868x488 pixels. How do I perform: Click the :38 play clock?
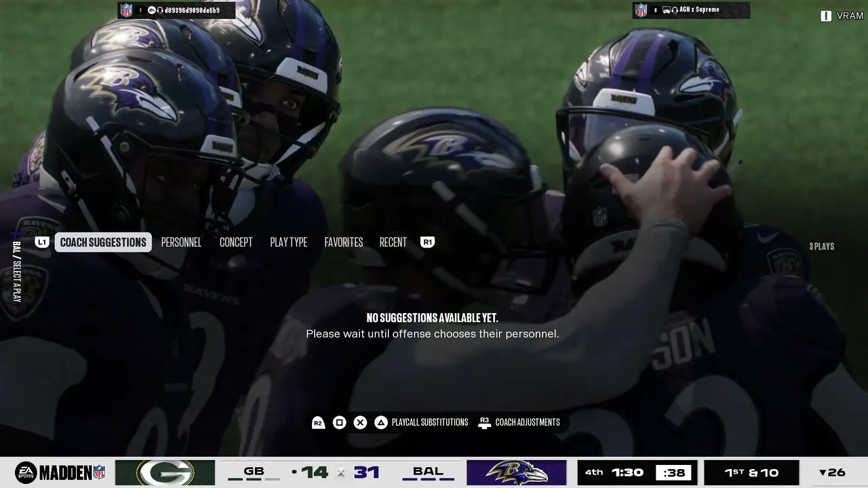pos(674,472)
